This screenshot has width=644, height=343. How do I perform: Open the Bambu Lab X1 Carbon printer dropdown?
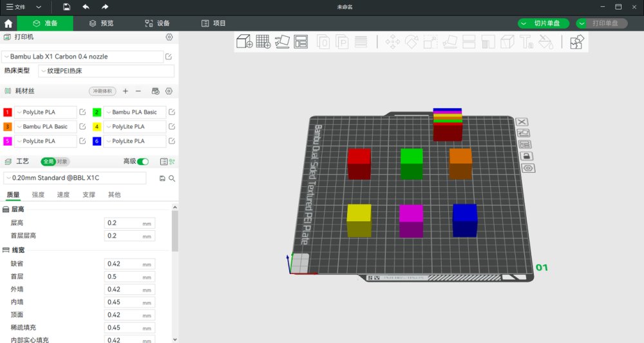(82, 57)
